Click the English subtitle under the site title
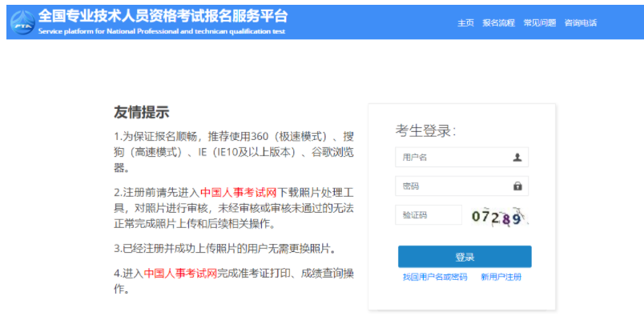644x328 pixels. coord(161,32)
